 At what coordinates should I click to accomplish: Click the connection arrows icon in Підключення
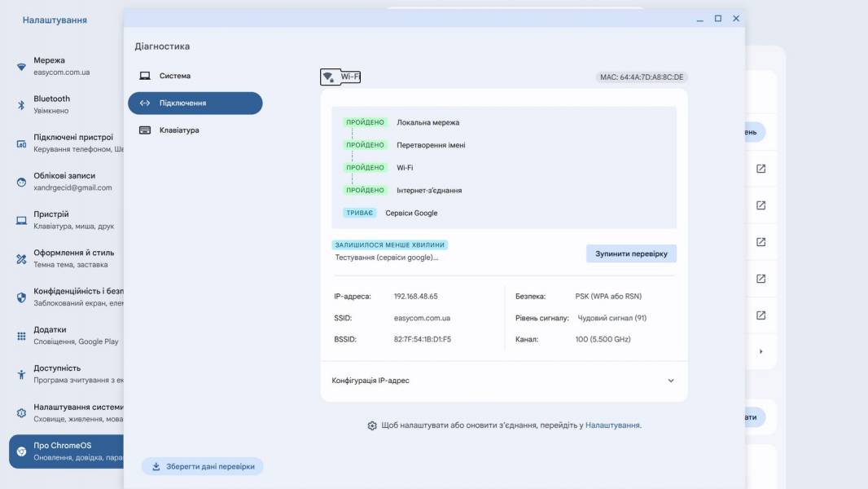[x=145, y=103]
